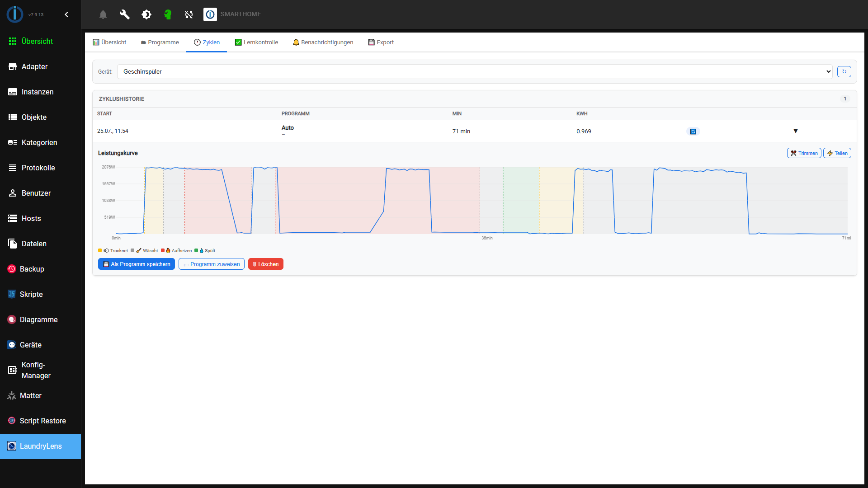Toggle theme brightness icon
The height and width of the screenshot is (488, 868).
(x=146, y=14)
